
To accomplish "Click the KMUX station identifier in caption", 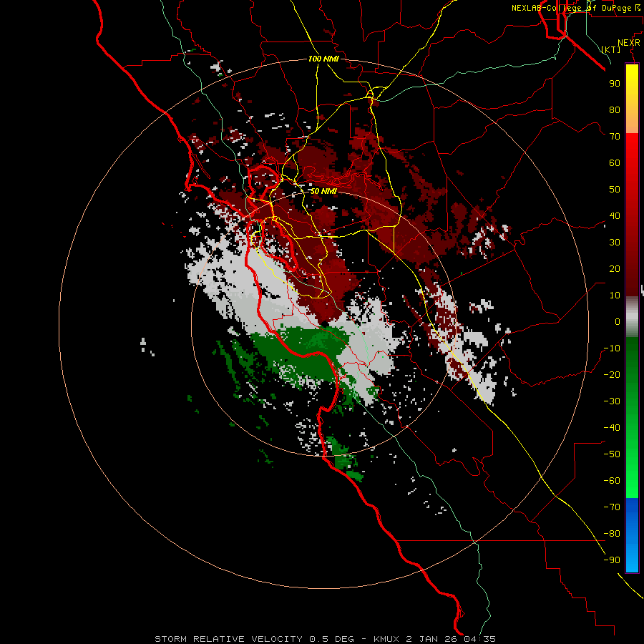I will click(x=386, y=639).
